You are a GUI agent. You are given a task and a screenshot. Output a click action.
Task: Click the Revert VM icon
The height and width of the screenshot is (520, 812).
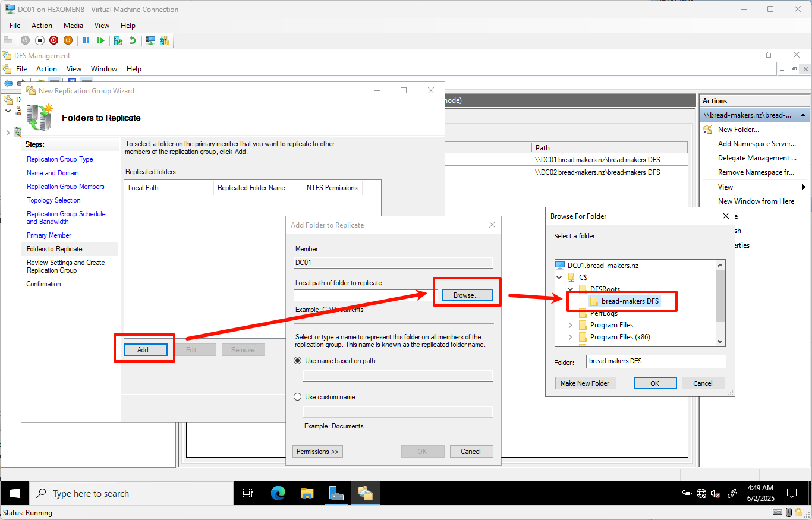click(x=133, y=40)
